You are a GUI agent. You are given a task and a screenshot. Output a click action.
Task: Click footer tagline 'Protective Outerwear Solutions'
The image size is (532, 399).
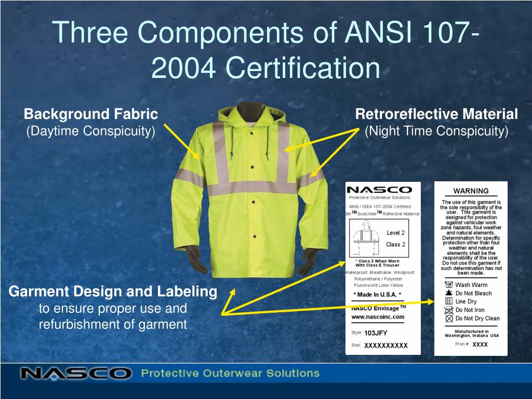230,373
